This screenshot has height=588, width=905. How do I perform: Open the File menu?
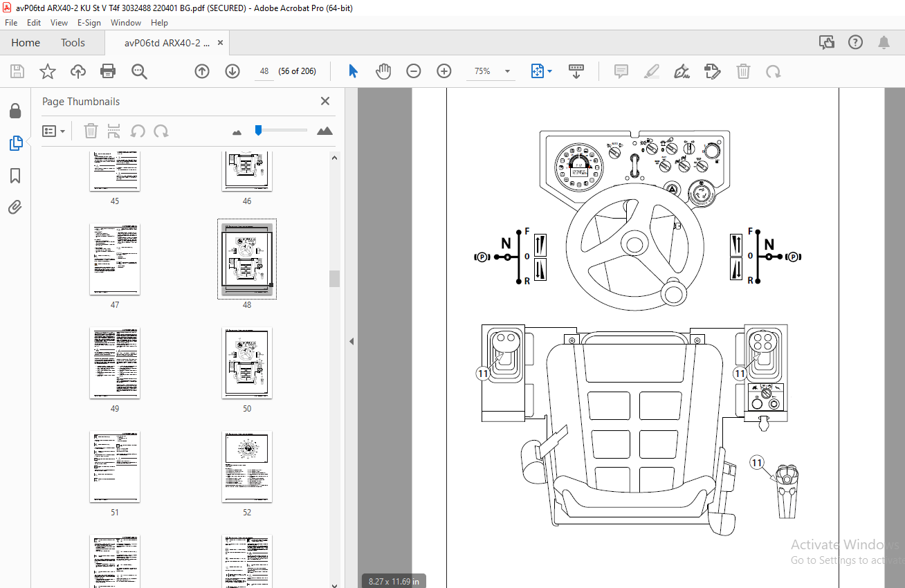pos(11,23)
